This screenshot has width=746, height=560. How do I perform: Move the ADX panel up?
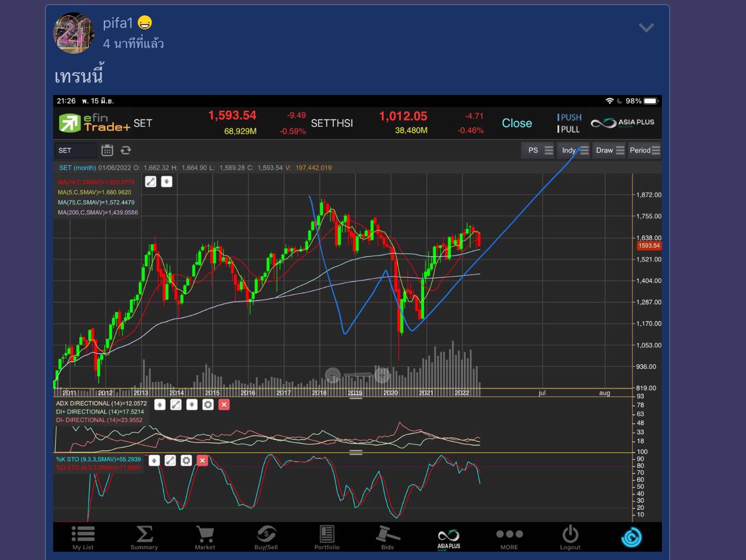click(x=160, y=405)
